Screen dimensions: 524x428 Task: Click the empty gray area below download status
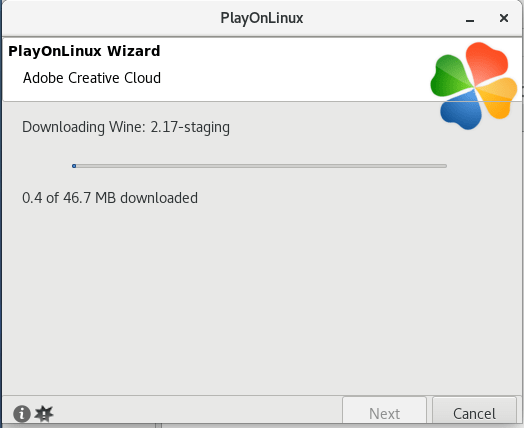[261, 301]
